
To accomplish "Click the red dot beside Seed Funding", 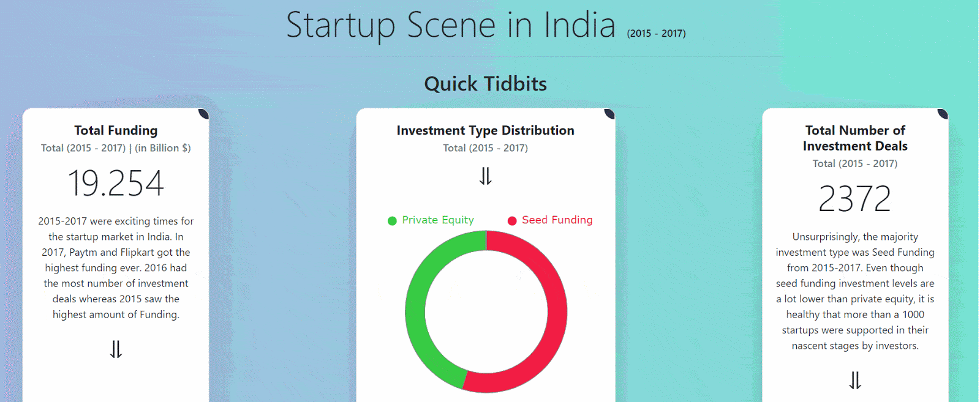I will point(512,220).
